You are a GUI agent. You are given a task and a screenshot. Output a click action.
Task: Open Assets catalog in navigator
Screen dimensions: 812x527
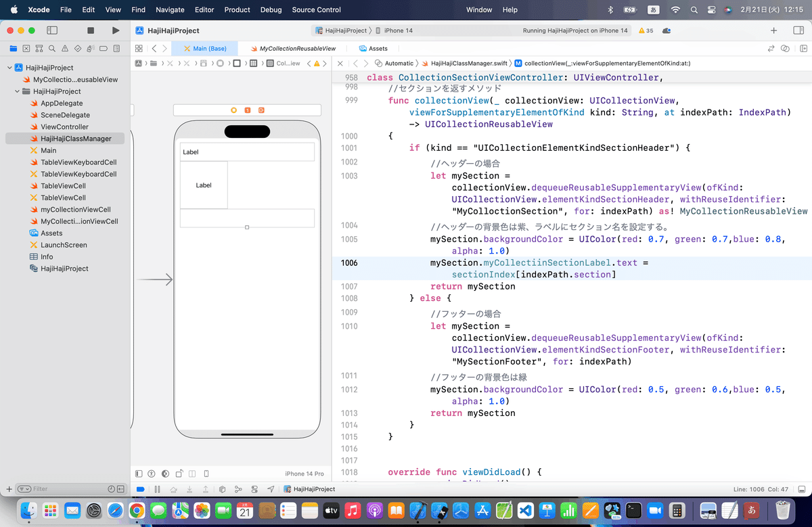(51, 233)
